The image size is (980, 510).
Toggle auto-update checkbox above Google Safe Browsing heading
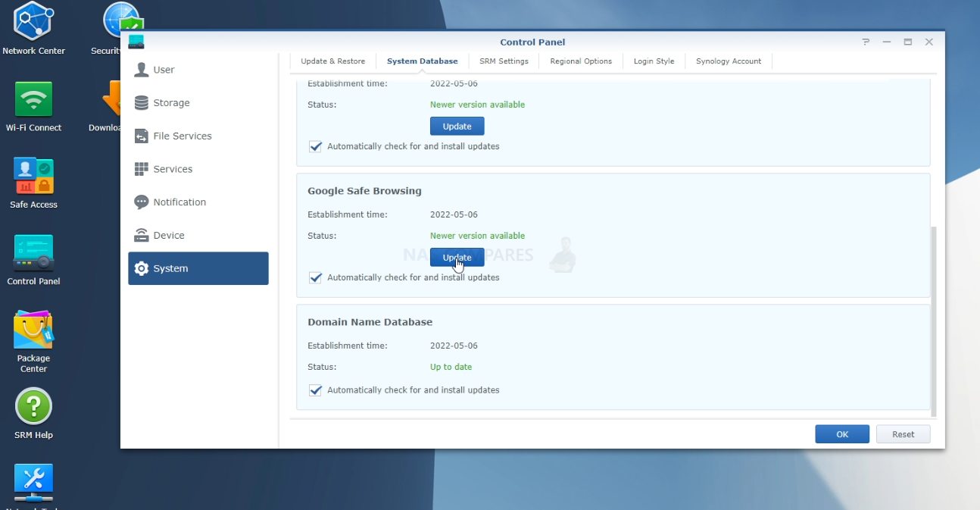pos(316,146)
